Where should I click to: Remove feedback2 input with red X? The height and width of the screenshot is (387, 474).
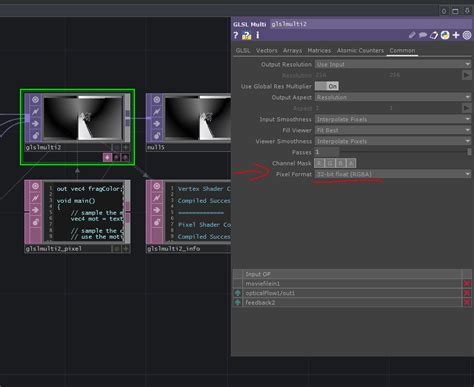tap(467, 303)
